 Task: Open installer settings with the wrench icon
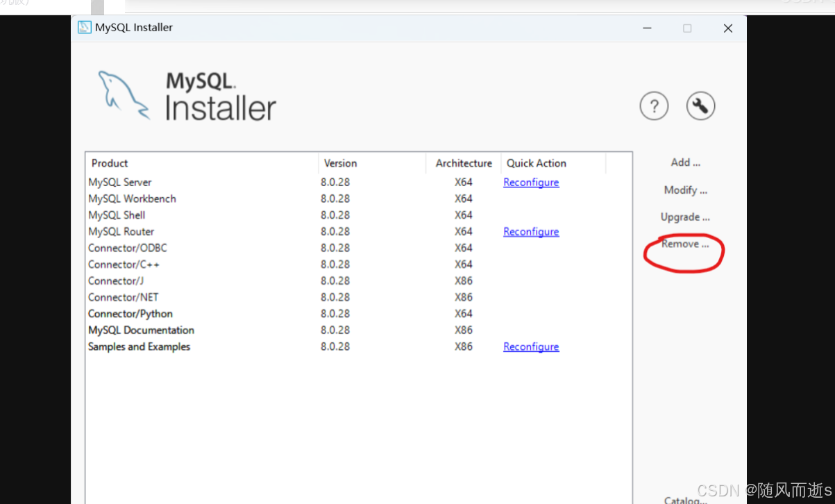[x=700, y=106]
